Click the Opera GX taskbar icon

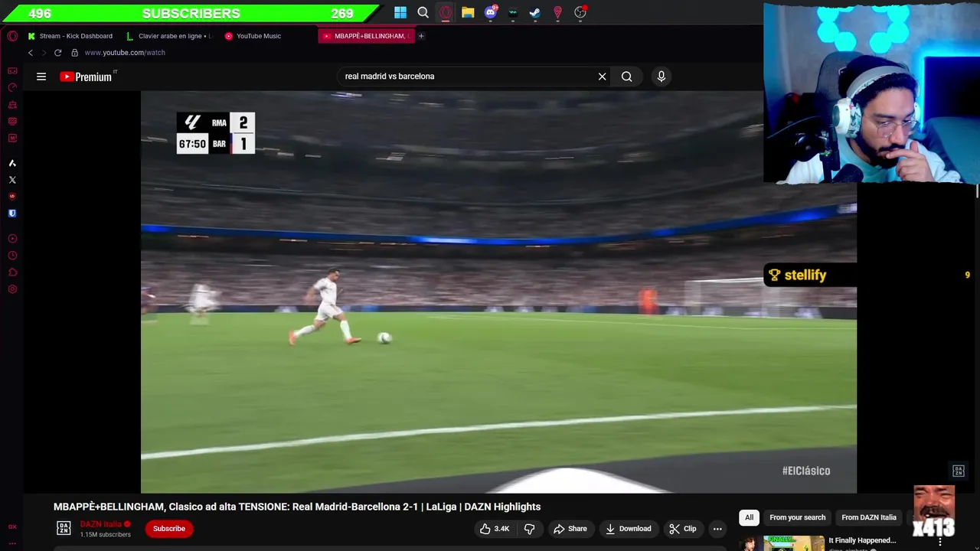coord(445,12)
